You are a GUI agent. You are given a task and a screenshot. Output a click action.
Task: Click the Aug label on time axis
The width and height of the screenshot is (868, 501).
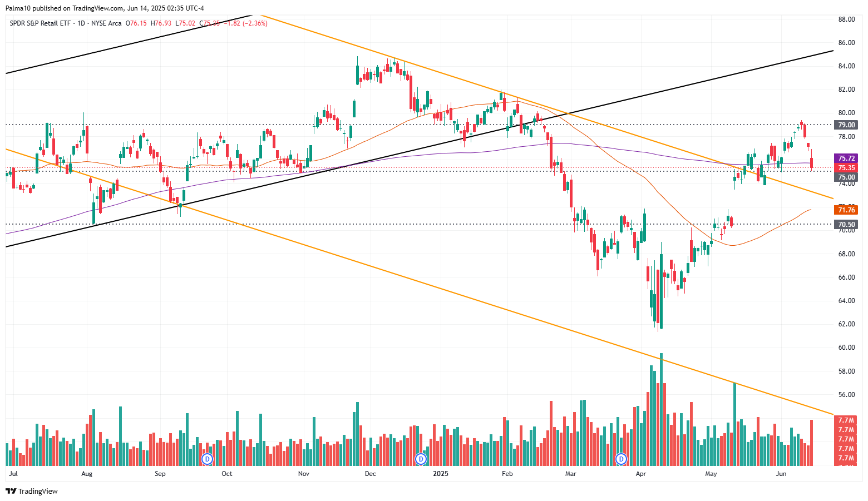click(x=86, y=474)
